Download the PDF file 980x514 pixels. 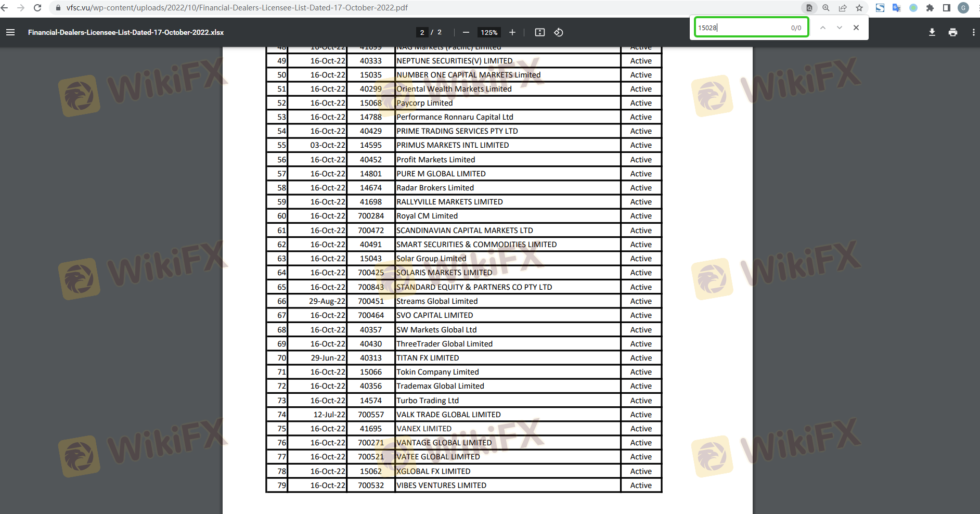click(932, 32)
